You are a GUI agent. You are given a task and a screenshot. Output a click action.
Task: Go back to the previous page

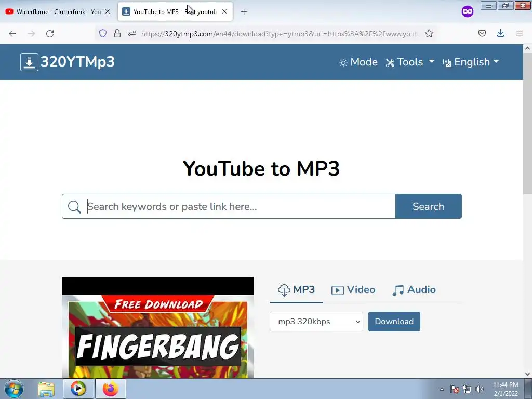[12, 34]
